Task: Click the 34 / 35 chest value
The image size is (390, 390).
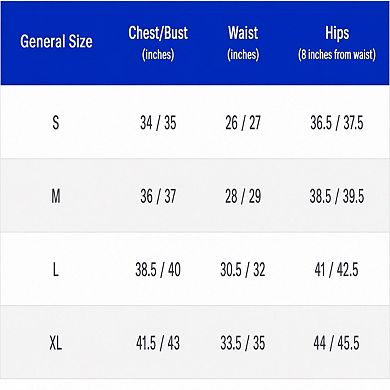Action: pyautogui.click(x=158, y=123)
